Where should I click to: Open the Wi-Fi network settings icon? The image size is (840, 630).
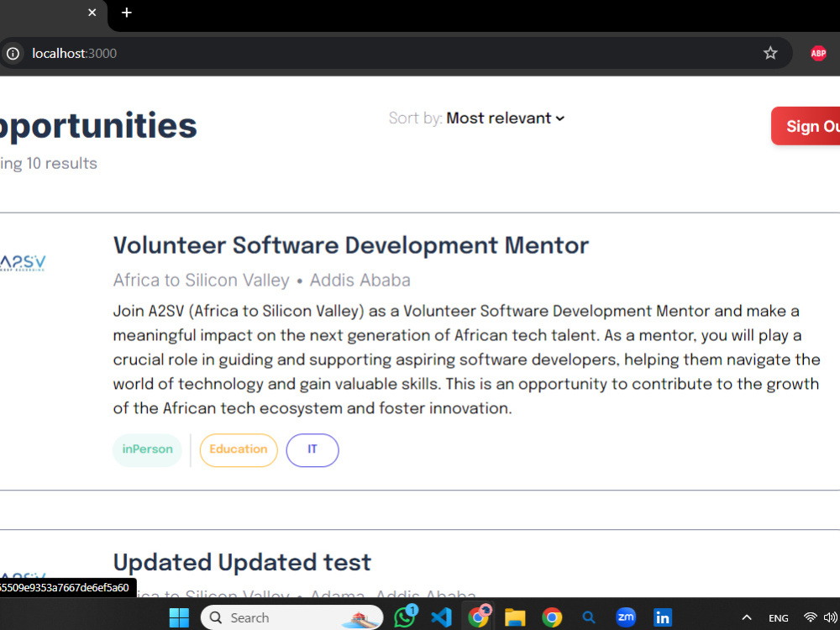click(810, 617)
